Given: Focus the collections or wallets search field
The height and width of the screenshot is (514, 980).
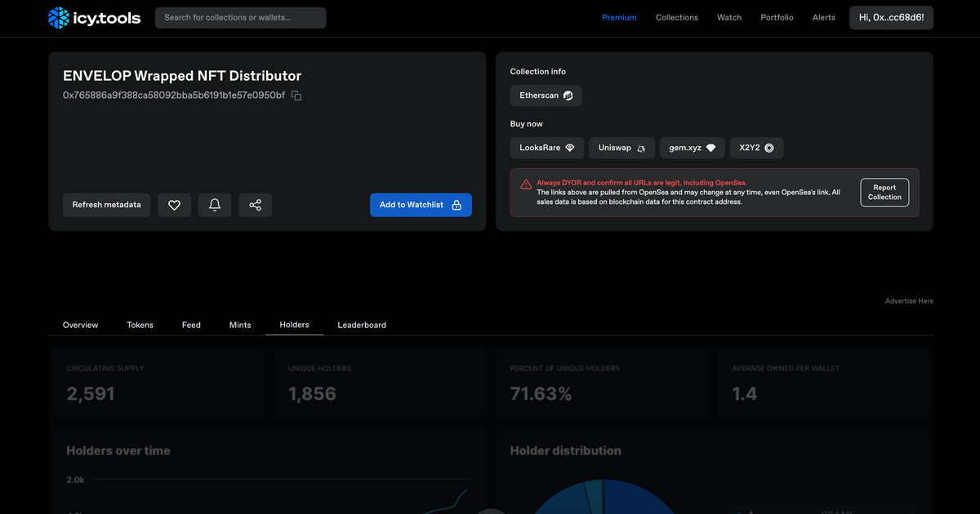Looking at the screenshot, I should 240,17.
